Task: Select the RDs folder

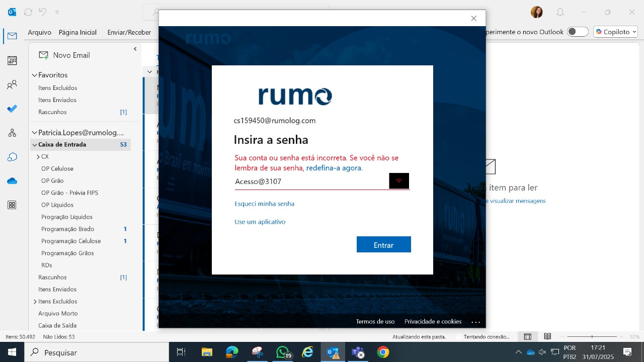Action: click(x=47, y=265)
